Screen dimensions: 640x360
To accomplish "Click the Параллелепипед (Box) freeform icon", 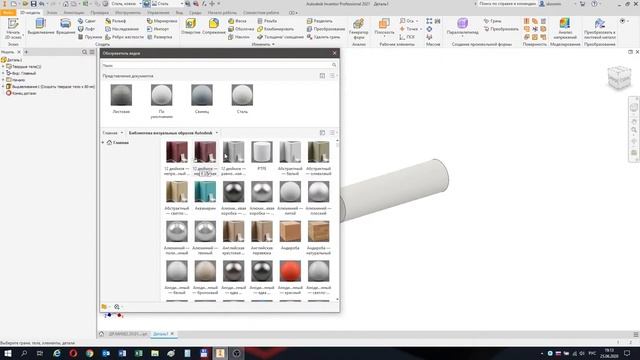I will pos(462,23).
